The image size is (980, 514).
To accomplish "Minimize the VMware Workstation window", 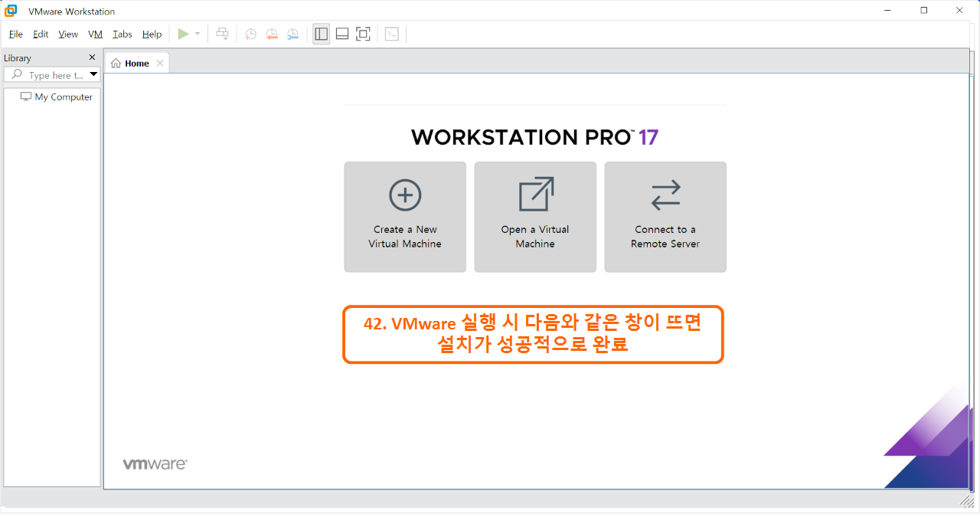I will tap(888, 11).
